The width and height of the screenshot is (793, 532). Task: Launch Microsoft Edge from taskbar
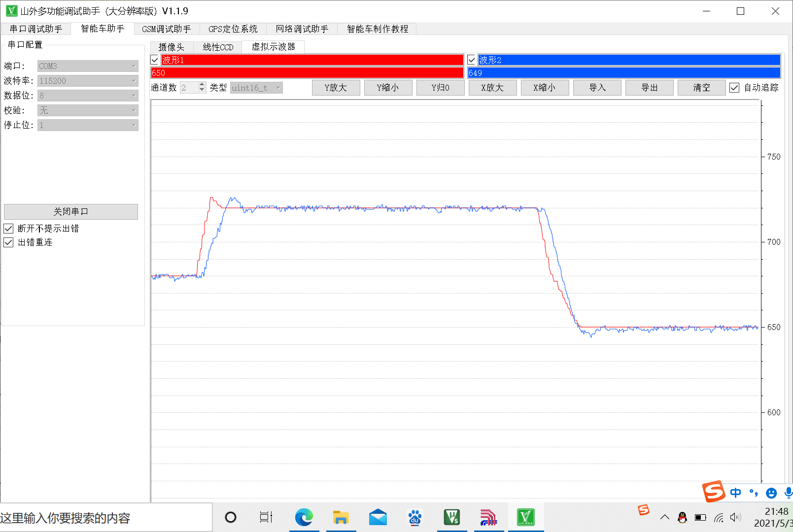304,517
